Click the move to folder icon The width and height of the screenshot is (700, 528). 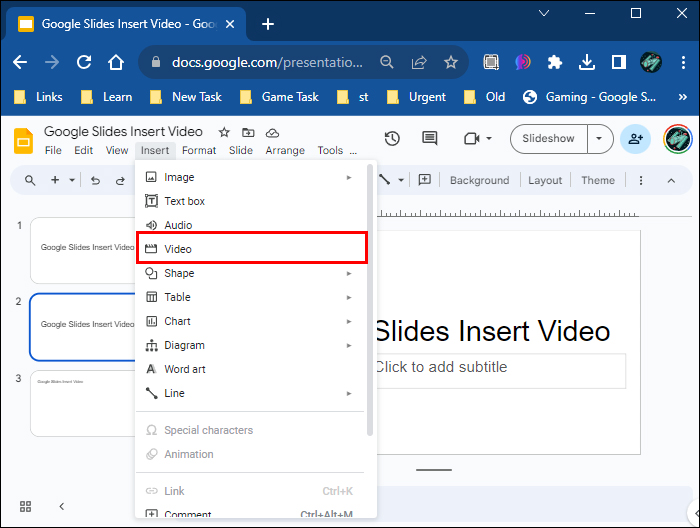click(248, 132)
